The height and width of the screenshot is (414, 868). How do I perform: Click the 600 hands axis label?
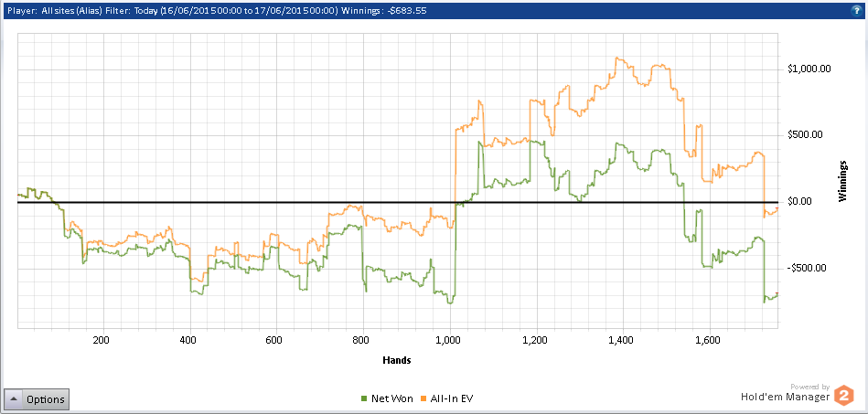(274, 341)
